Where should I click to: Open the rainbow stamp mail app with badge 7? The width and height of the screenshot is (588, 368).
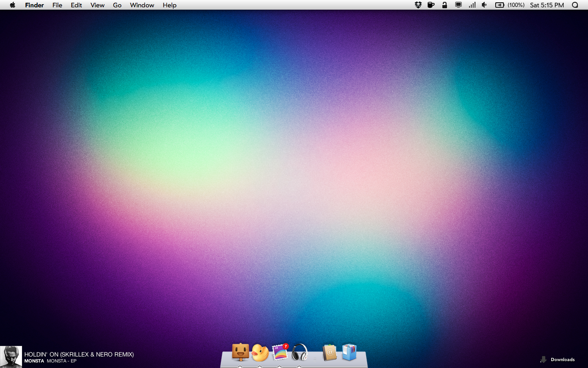tap(280, 352)
